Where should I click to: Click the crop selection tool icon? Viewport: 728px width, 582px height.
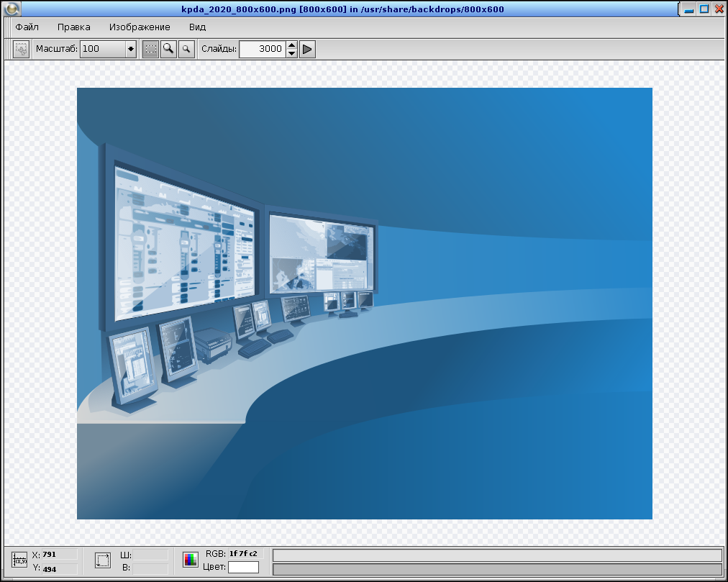tap(22, 49)
